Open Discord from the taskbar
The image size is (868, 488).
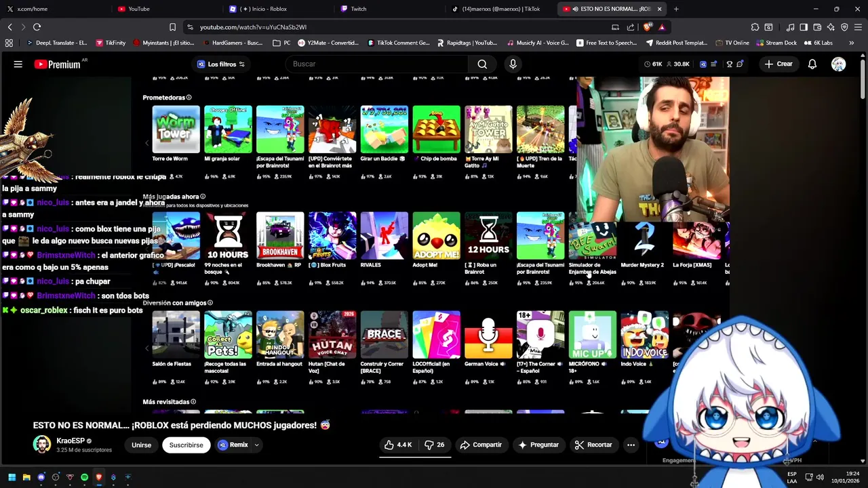click(x=41, y=477)
